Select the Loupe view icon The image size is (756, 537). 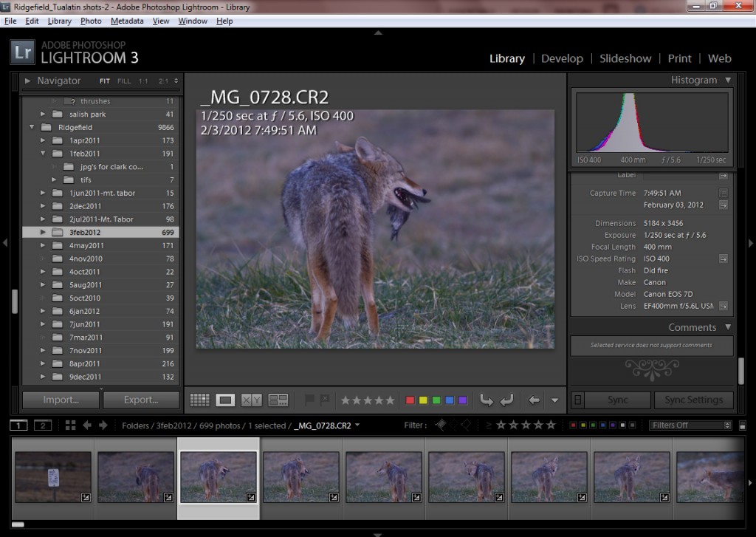click(x=225, y=400)
